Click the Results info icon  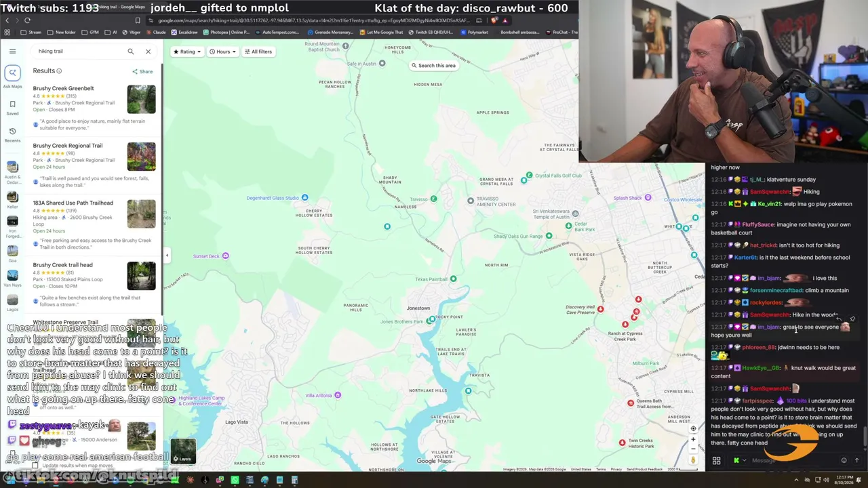coord(59,71)
